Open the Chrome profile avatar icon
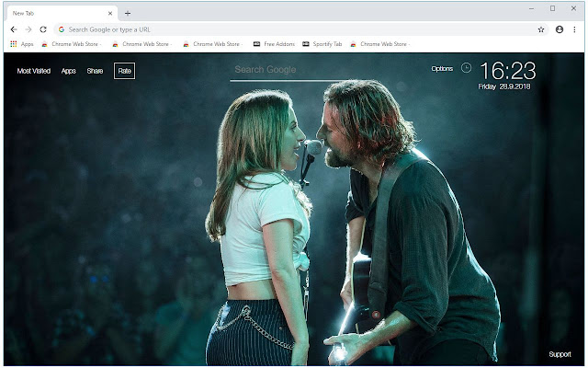The height and width of the screenshot is (368, 588). (560, 29)
